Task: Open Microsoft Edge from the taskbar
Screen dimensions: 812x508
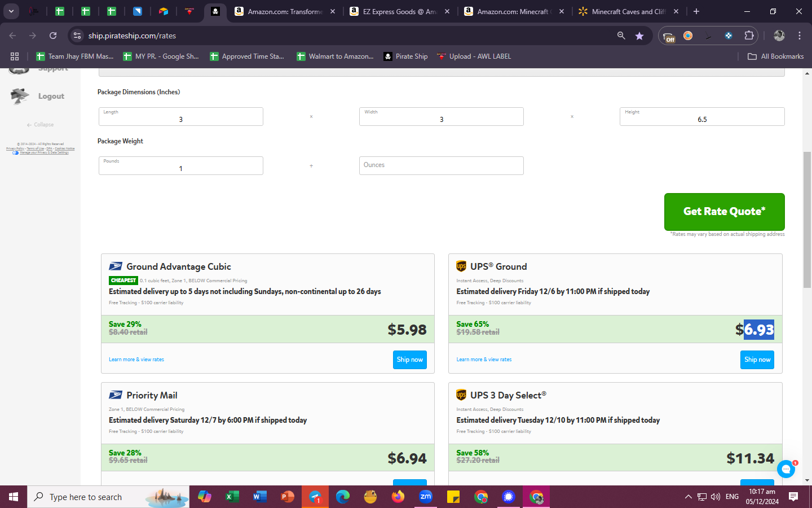Action: click(342, 497)
